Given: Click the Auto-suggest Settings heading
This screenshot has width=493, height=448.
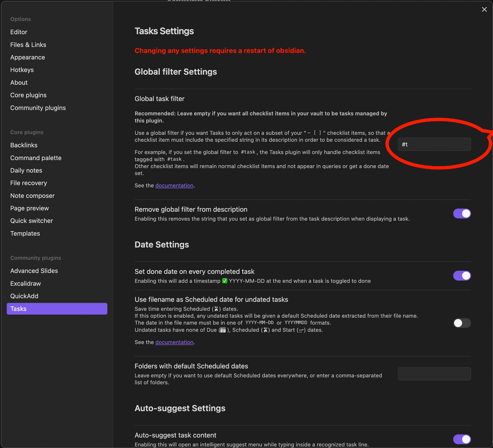Looking at the screenshot, I should pos(180,409).
